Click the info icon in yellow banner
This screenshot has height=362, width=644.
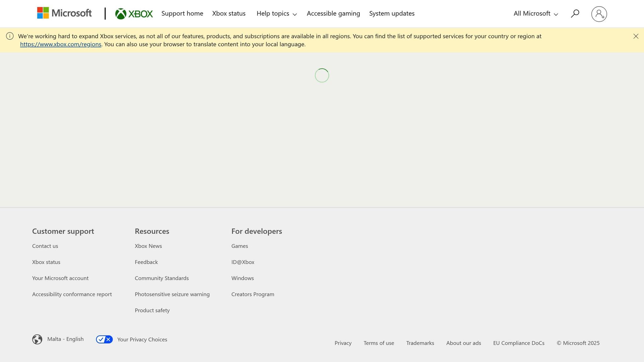(10, 36)
